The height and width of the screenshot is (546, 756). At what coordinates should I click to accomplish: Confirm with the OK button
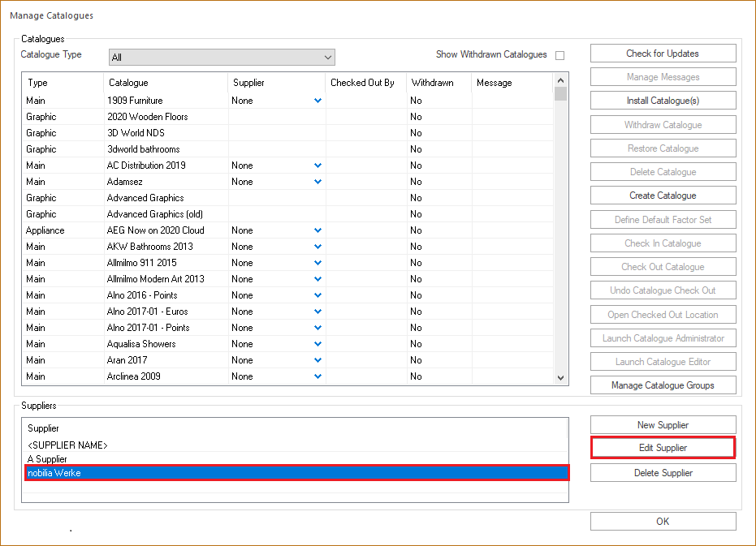pyautogui.click(x=663, y=522)
